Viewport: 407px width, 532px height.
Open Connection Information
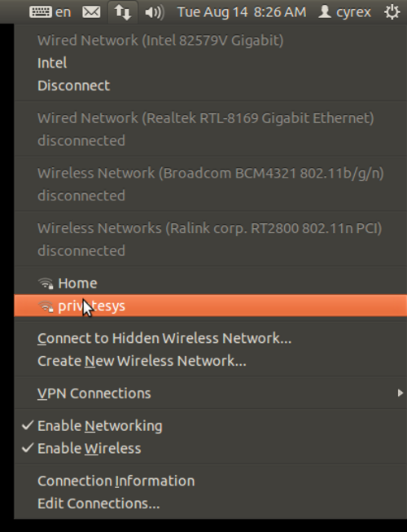116,481
